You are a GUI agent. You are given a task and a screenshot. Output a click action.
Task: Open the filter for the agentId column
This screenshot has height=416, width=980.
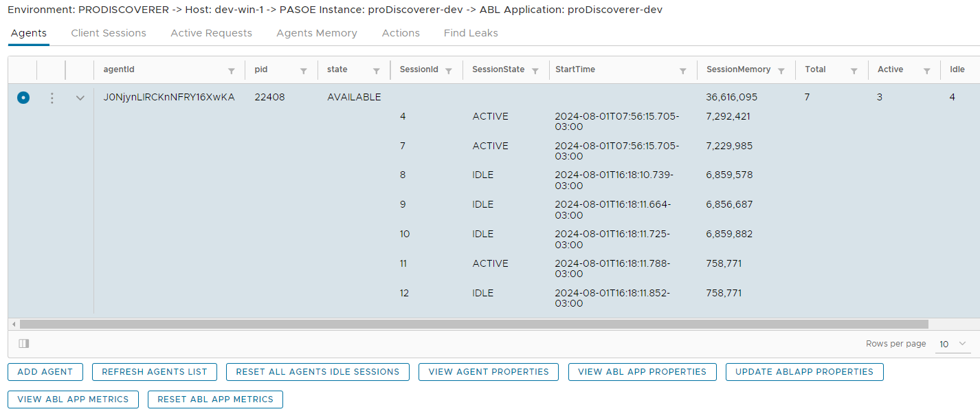point(232,69)
